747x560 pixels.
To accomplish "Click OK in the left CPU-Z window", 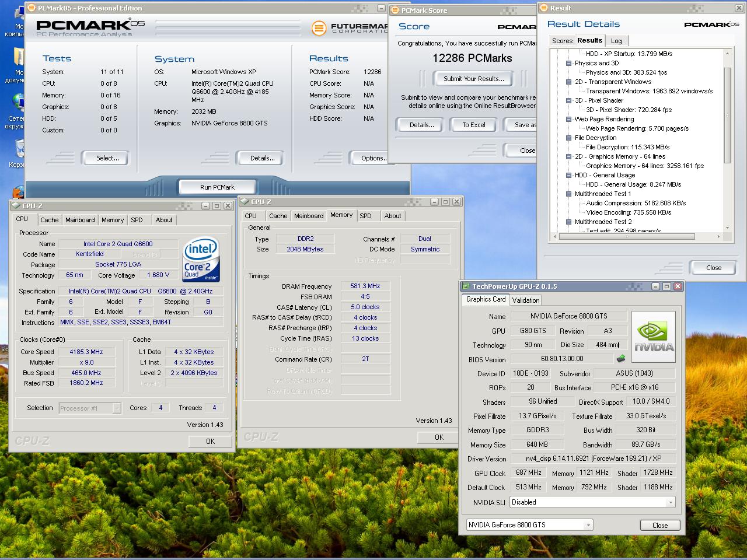I will point(210,442).
